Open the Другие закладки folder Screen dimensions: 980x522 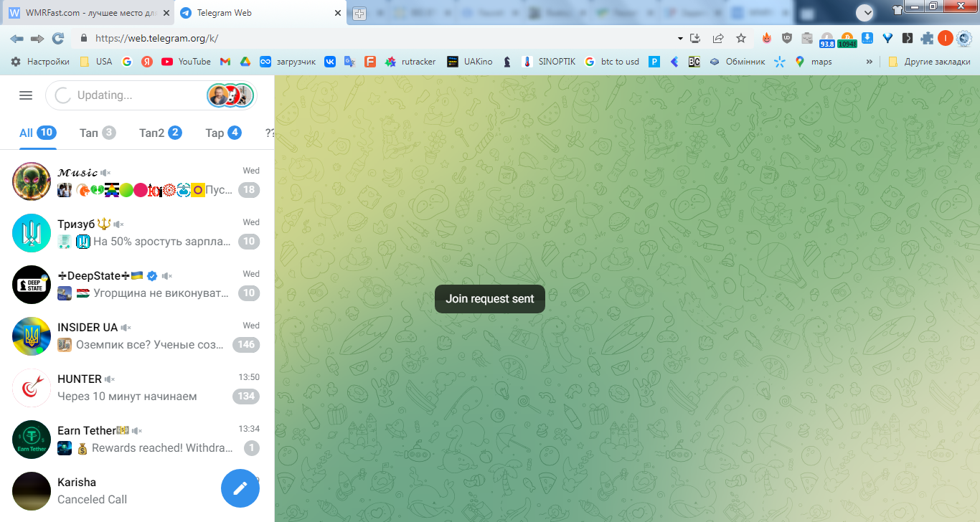pos(929,62)
